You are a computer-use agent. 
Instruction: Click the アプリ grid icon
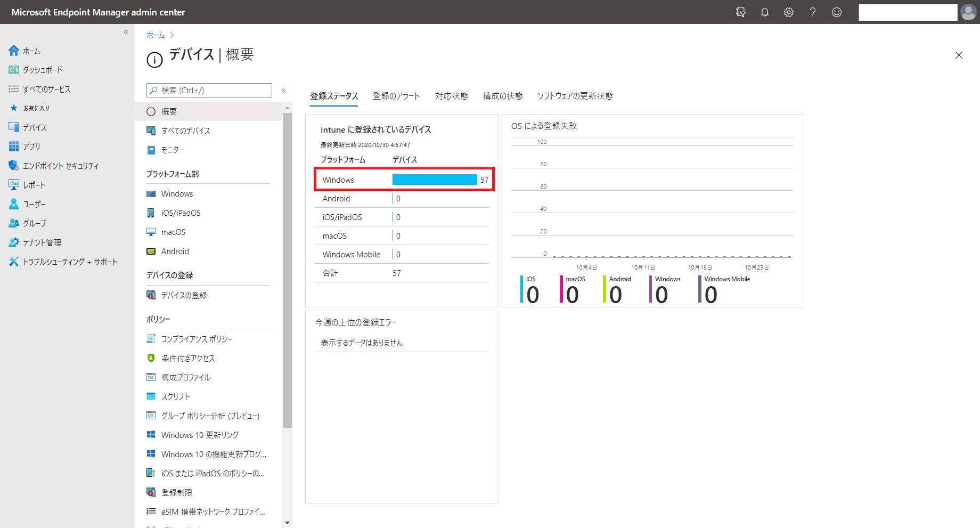[x=14, y=147]
